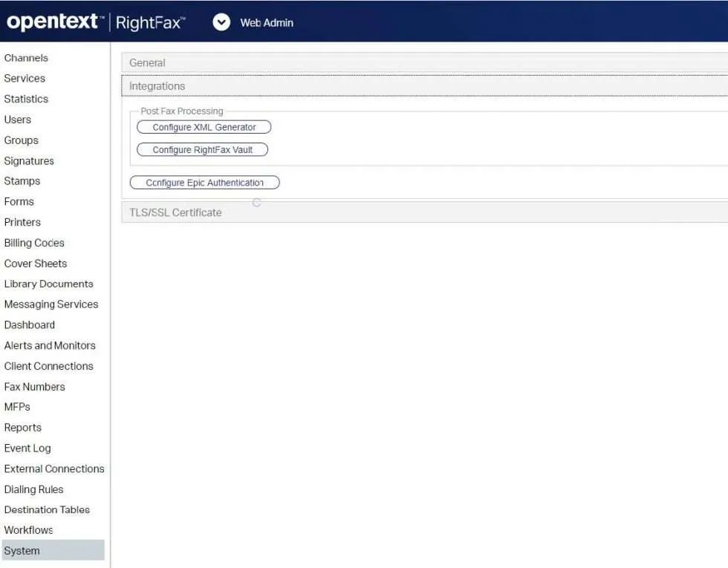
Task: Open Configure RightFax Vault
Action: pyautogui.click(x=201, y=148)
